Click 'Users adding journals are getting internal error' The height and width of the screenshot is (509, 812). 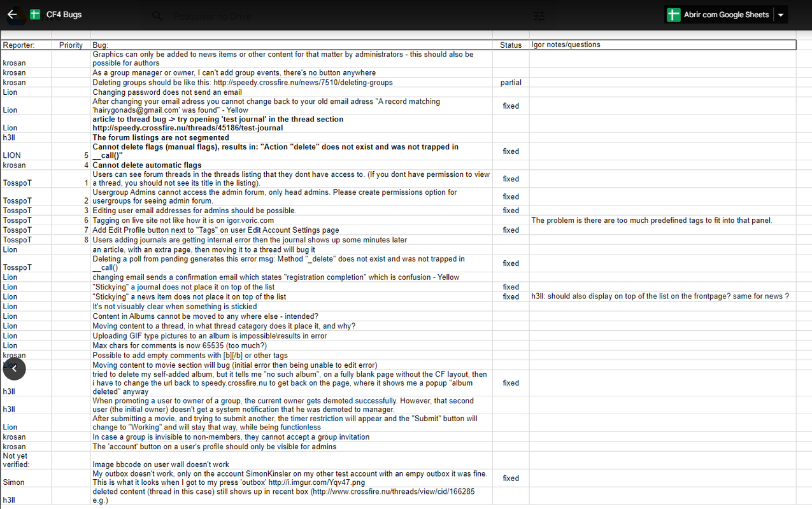pyautogui.click(x=292, y=240)
